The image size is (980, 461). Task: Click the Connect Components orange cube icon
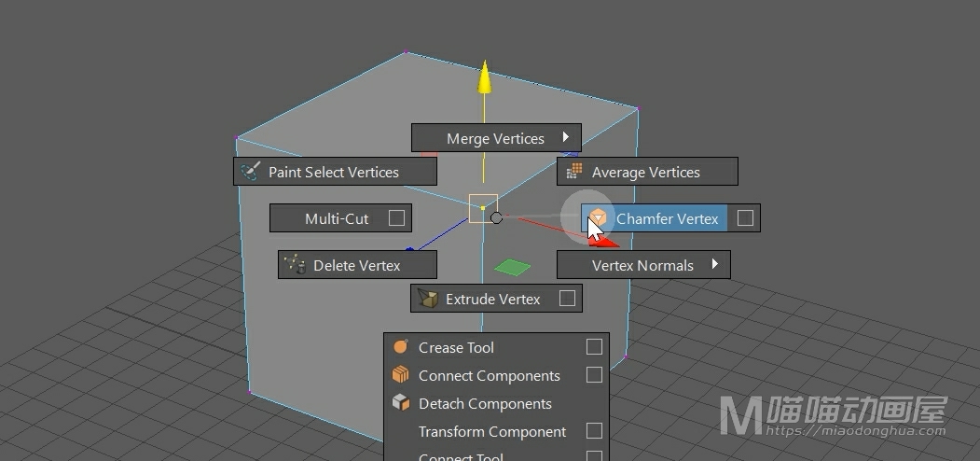coord(401,375)
